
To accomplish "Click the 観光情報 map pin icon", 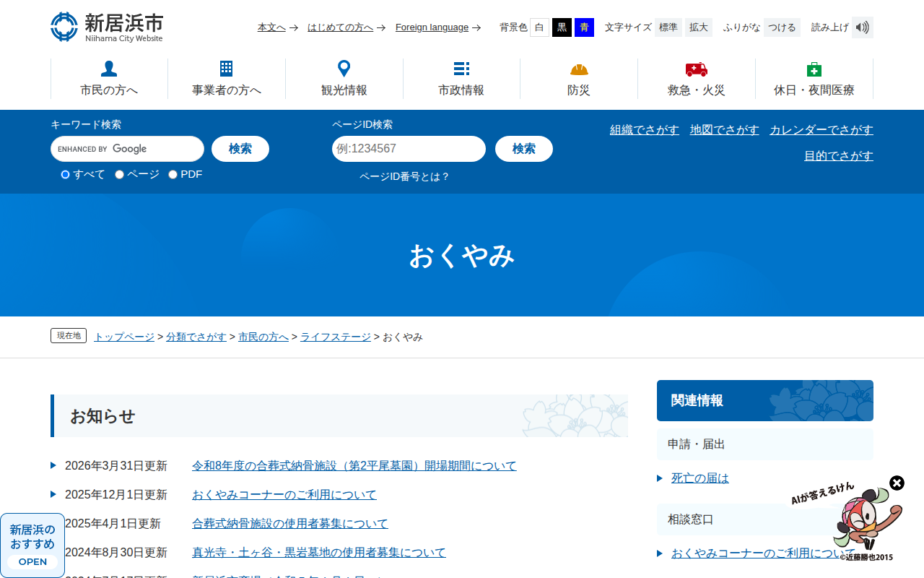I will pyautogui.click(x=344, y=69).
